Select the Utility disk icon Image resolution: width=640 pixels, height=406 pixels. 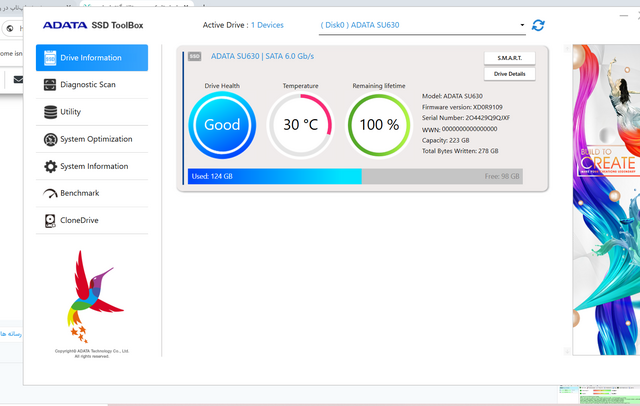click(49, 112)
